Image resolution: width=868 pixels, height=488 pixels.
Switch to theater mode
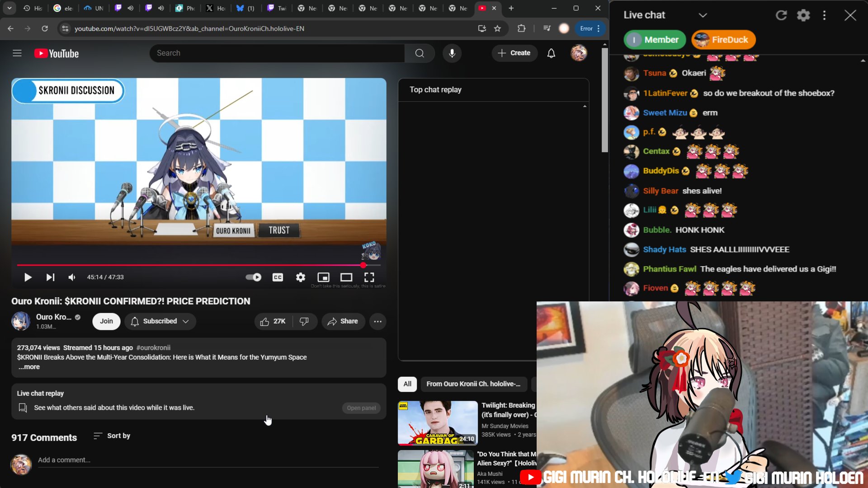346,277
